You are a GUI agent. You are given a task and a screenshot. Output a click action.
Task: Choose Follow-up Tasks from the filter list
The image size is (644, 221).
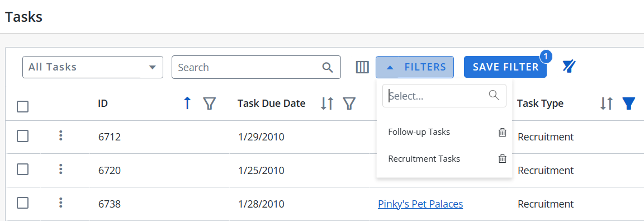pyautogui.click(x=419, y=132)
